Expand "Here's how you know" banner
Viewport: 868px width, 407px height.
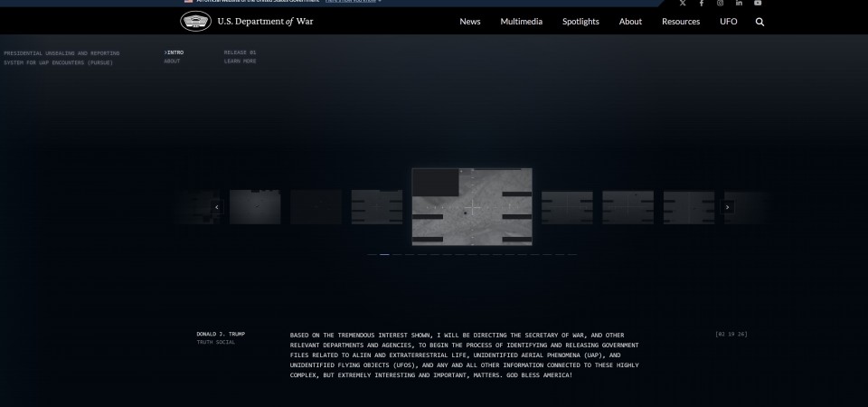(x=354, y=1)
